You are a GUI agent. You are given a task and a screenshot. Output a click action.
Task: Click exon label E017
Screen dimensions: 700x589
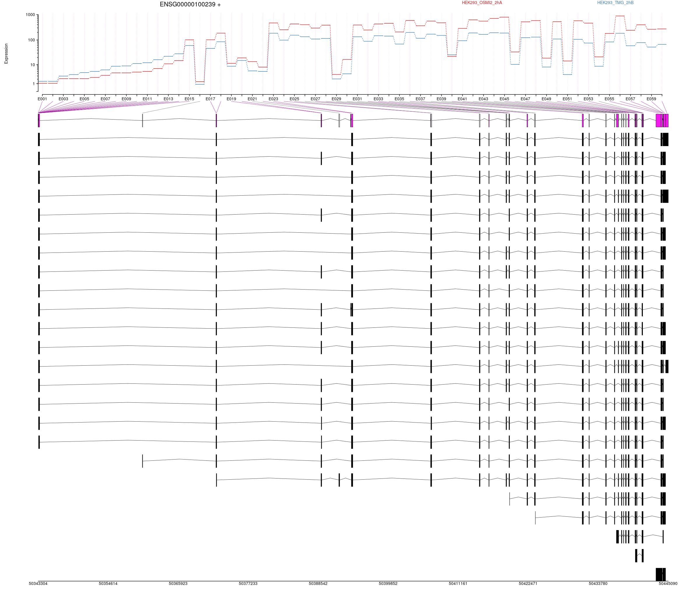tap(210, 99)
